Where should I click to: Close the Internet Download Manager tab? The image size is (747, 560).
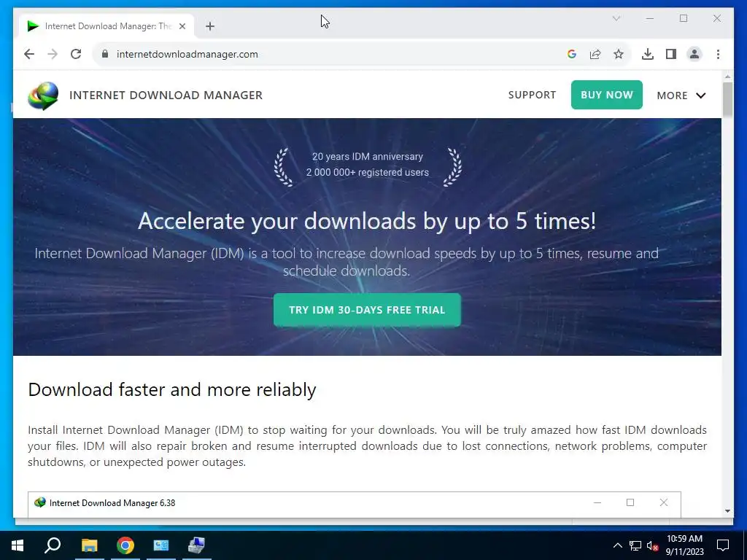coord(182,27)
